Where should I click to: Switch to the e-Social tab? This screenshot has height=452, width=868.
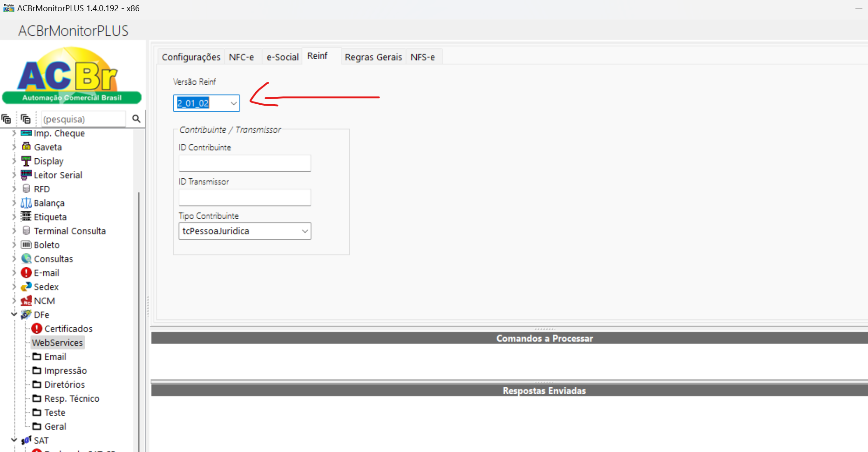tap(282, 57)
